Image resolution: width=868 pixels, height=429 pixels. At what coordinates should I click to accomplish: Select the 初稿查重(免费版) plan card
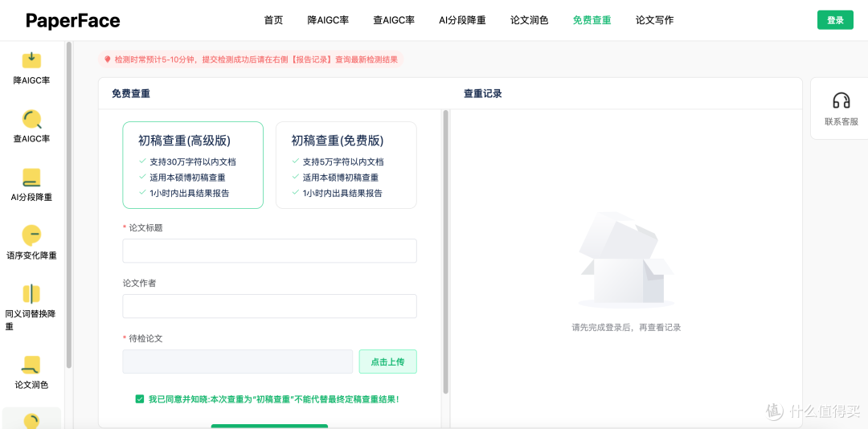tap(346, 165)
